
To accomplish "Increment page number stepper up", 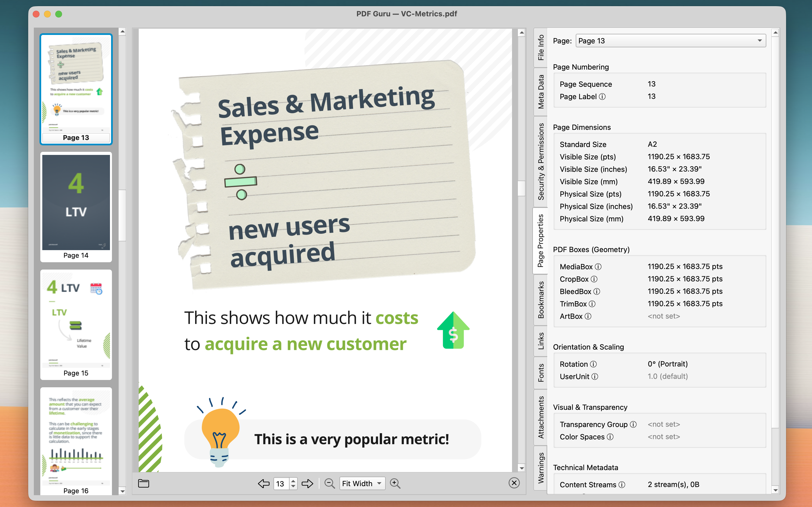I will pyautogui.click(x=293, y=481).
